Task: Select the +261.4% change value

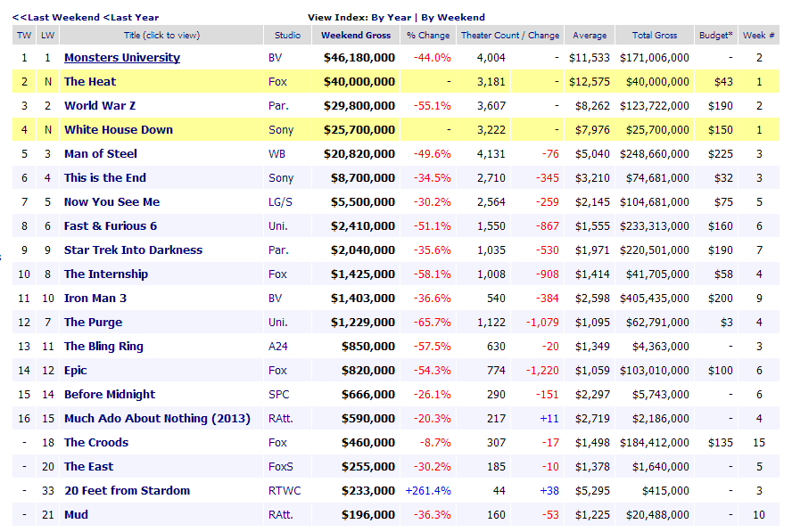Action: pyautogui.click(x=428, y=491)
